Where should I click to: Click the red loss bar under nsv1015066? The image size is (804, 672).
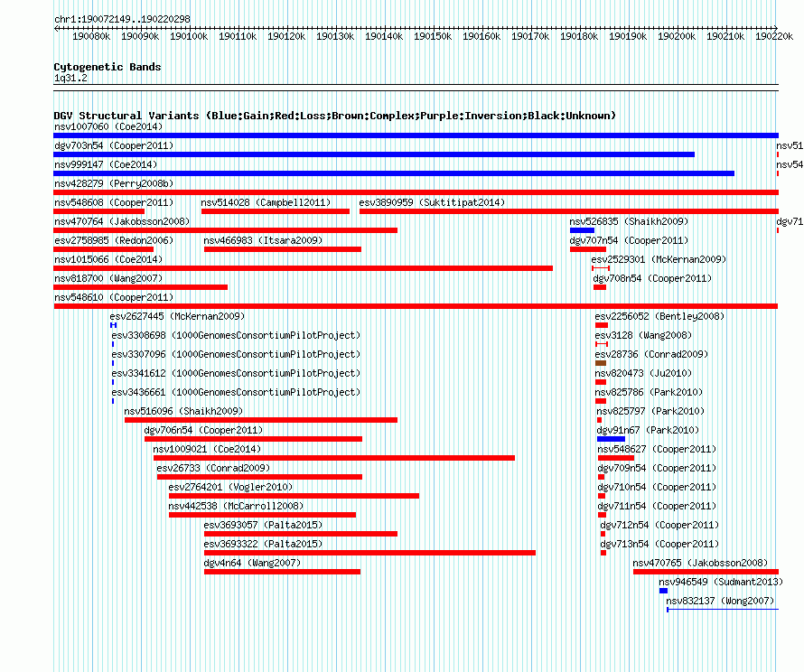pyautogui.click(x=303, y=268)
